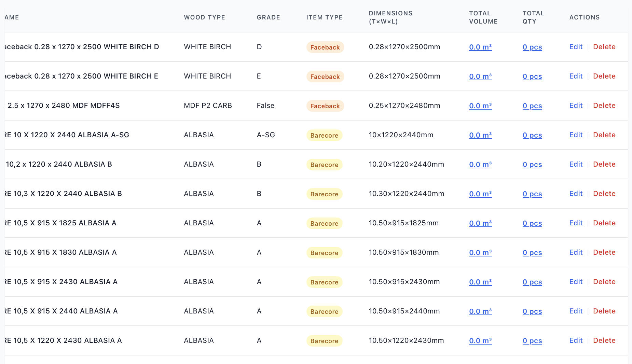
Task: Click the Wood Type column header
Action: [204, 17]
